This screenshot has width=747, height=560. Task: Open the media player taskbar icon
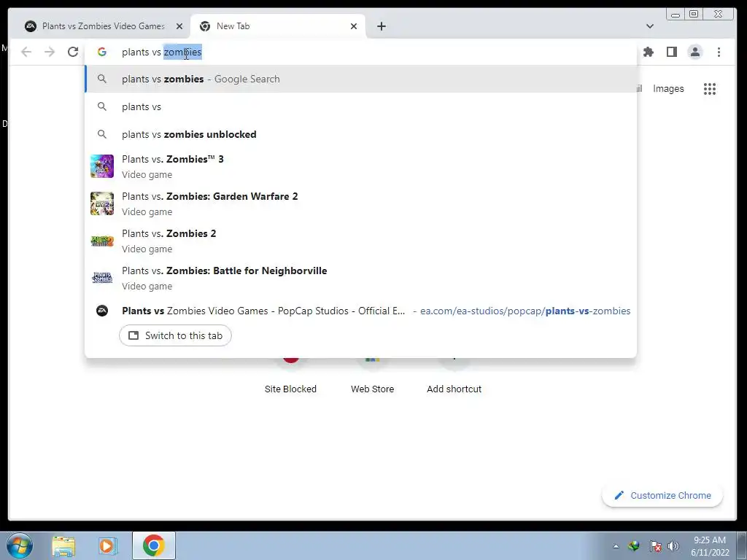point(108,545)
